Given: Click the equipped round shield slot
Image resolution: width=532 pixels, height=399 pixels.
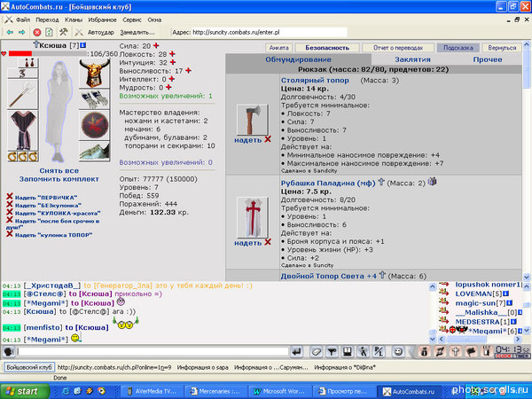Looking at the screenshot, I should pyautogui.click(x=94, y=125).
